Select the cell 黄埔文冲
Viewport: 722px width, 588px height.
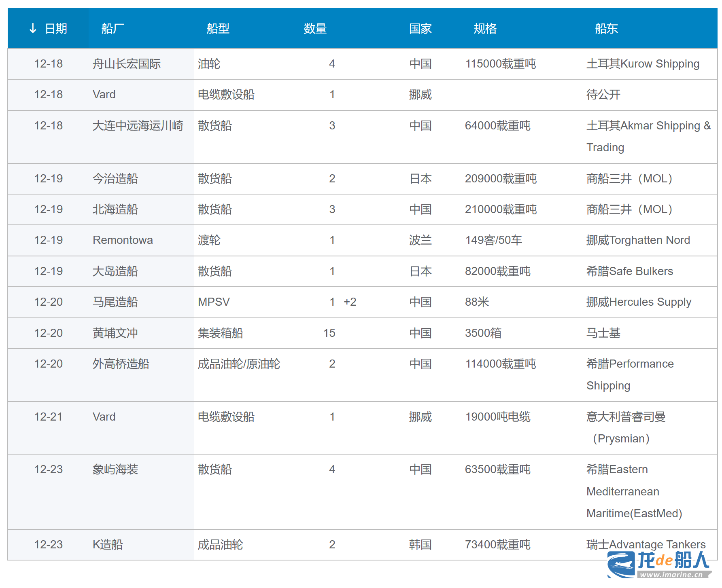115,333
